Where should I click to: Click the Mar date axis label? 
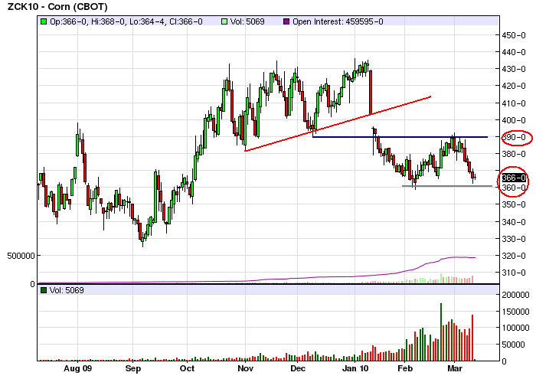click(455, 369)
